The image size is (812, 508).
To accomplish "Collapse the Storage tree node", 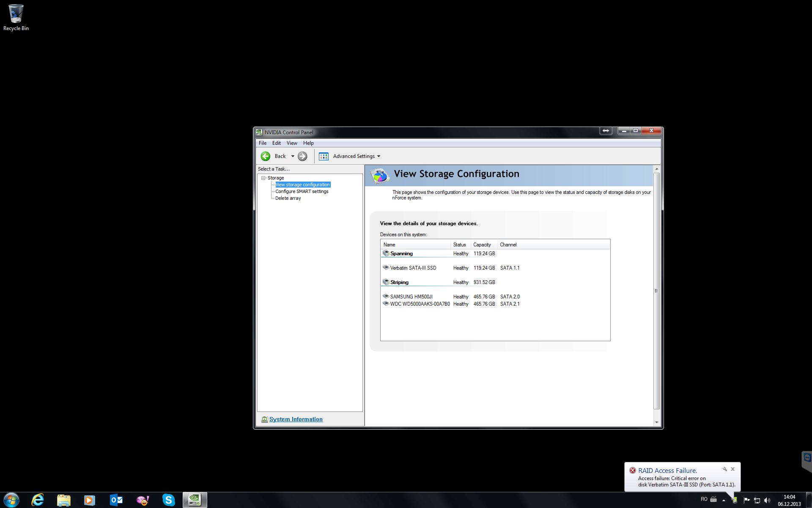I will point(263,178).
